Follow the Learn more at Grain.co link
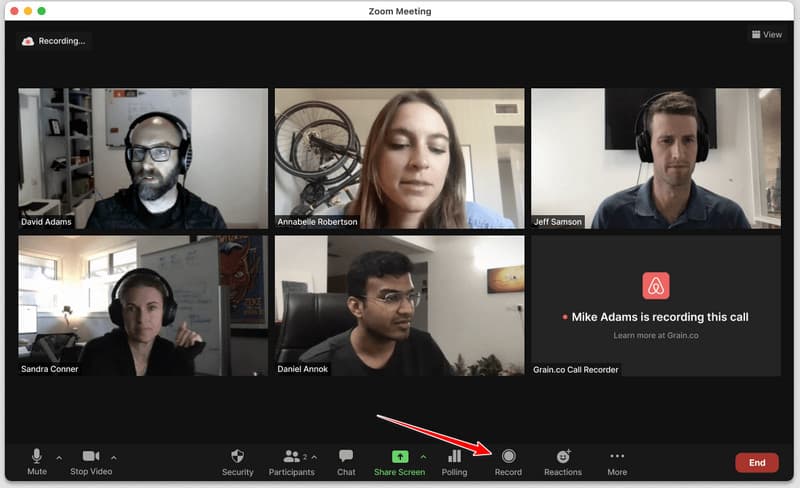The height and width of the screenshot is (488, 800). [655, 334]
